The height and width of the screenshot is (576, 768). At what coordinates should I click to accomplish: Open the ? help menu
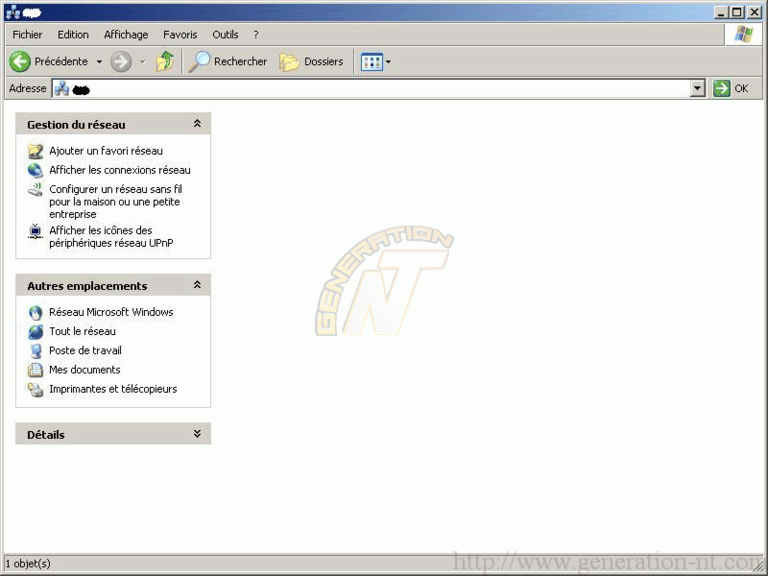point(256,35)
